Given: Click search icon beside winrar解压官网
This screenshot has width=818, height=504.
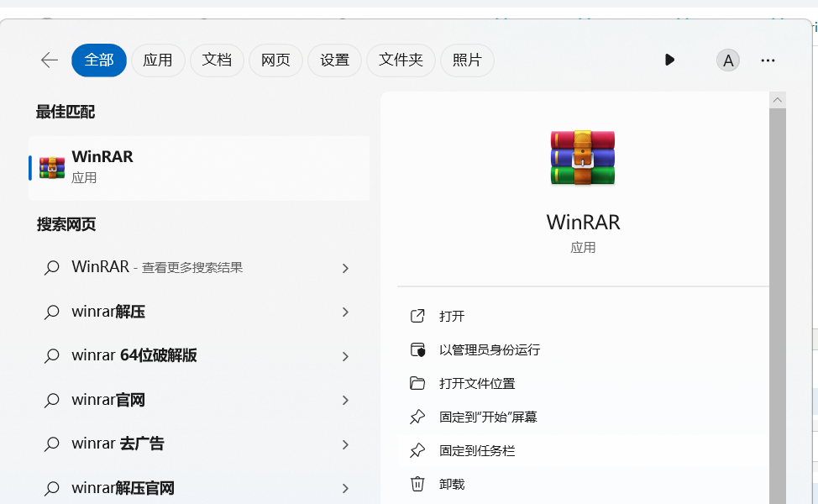Looking at the screenshot, I should [x=51, y=488].
